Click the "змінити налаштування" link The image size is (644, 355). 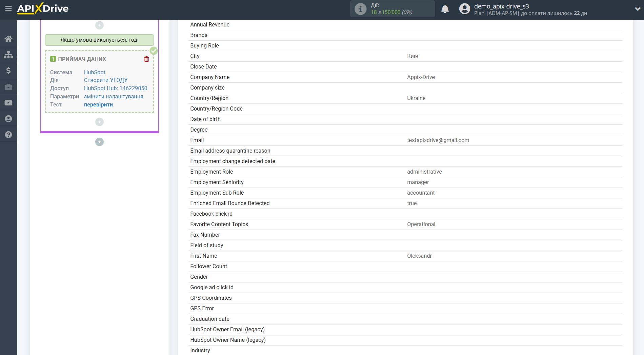[114, 96]
